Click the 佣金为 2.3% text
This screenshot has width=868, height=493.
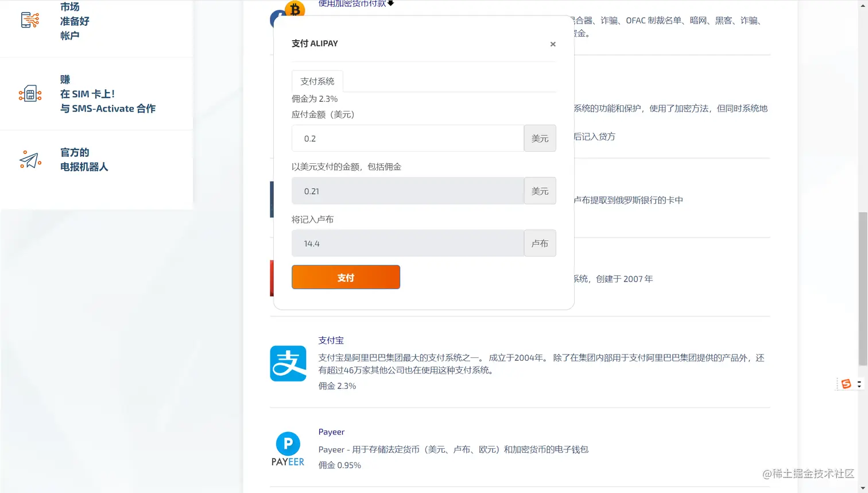pos(315,99)
